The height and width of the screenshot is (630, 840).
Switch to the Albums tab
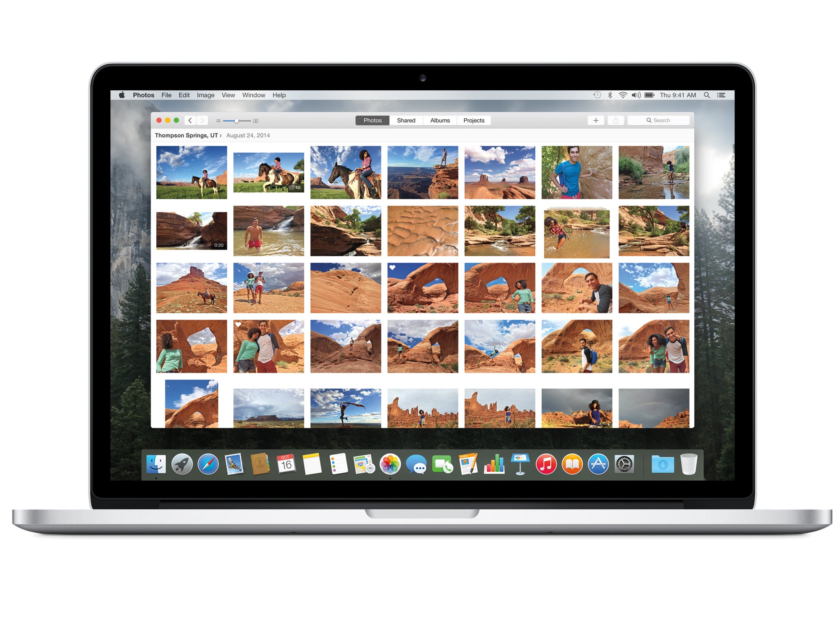(x=439, y=121)
